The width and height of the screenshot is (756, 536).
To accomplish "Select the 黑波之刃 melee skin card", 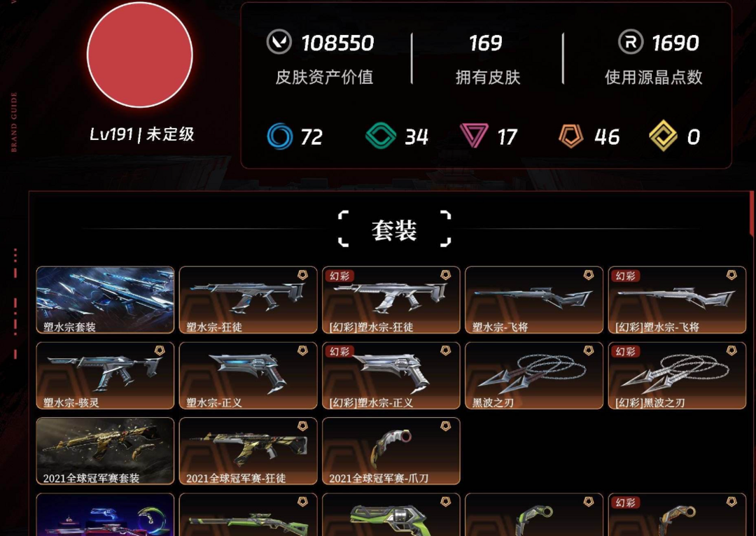I will point(534,376).
